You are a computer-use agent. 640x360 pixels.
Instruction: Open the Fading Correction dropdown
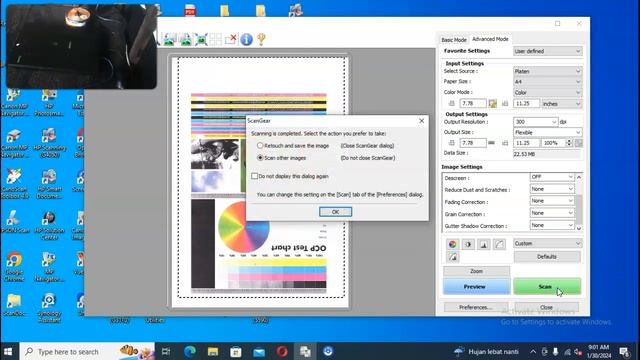[x=552, y=201]
